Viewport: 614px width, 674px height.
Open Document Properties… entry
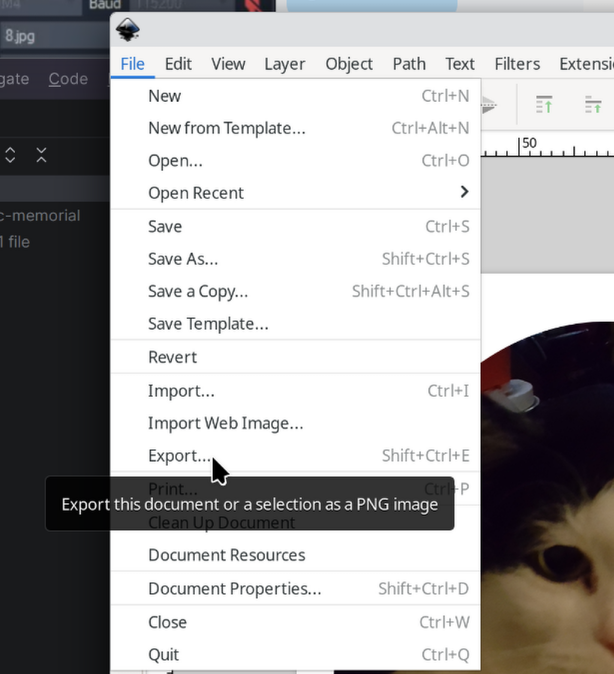click(x=295, y=588)
